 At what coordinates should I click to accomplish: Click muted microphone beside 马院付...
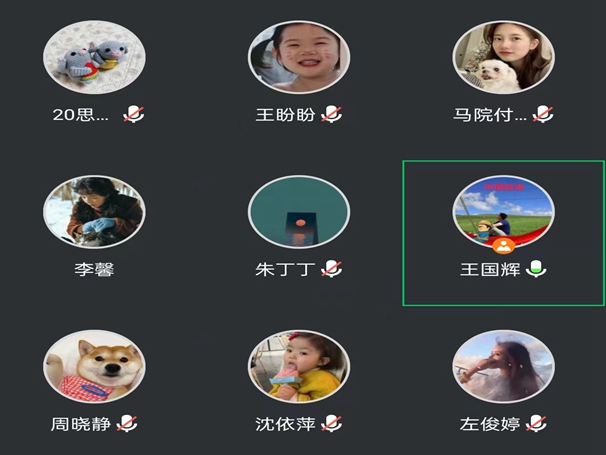[x=543, y=114]
